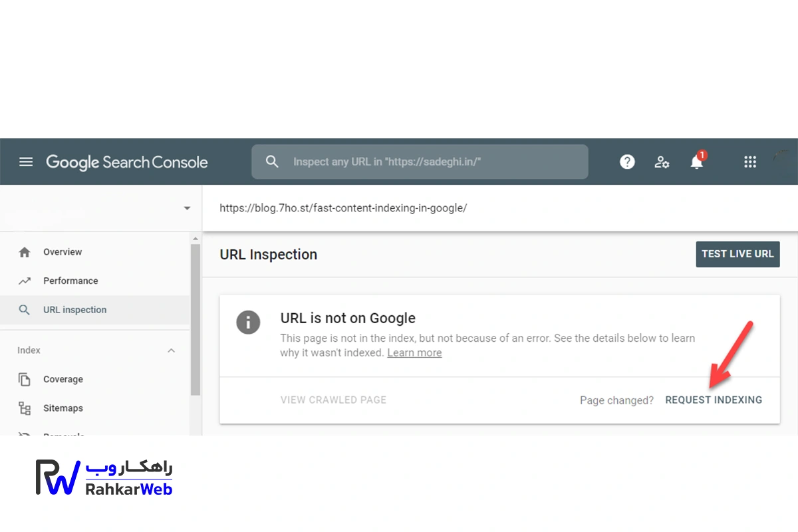
Task: Open the Google apps grid
Action: (x=750, y=162)
